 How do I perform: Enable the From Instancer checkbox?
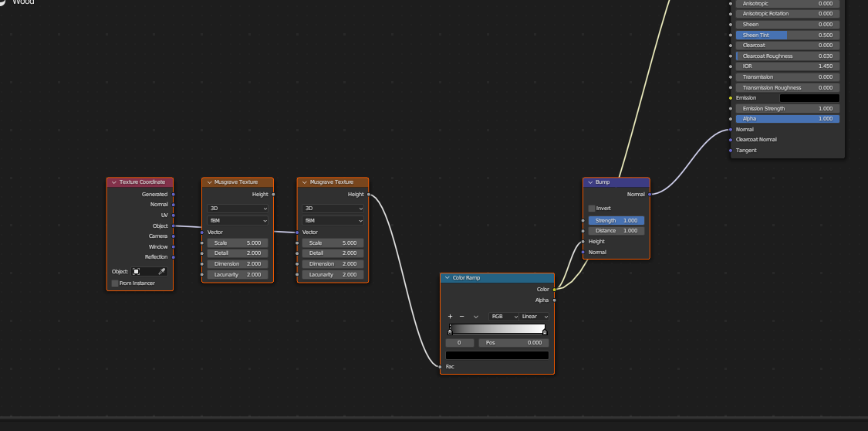(115, 283)
